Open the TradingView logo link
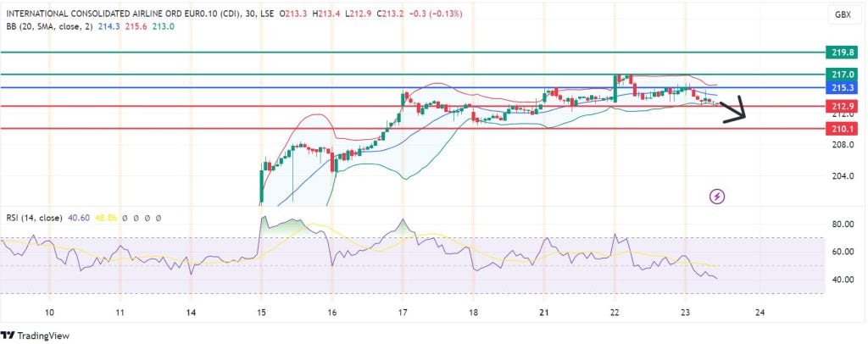 [x=35, y=336]
